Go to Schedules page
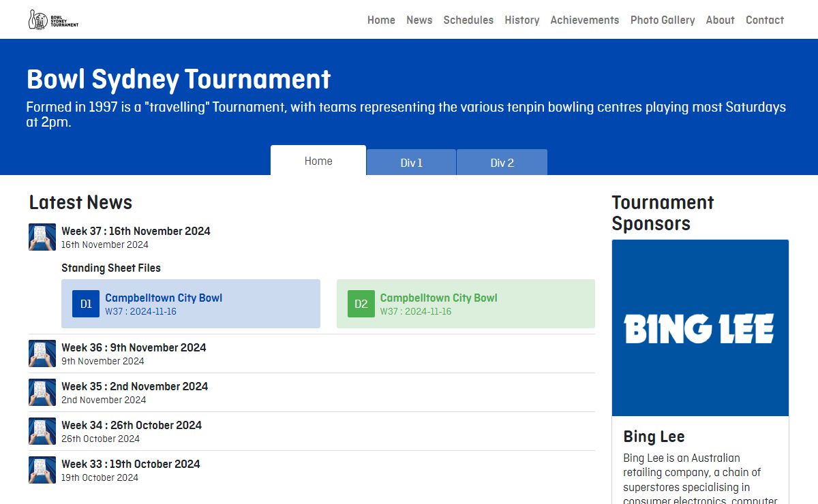818x504 pixels. pos(468,20)
